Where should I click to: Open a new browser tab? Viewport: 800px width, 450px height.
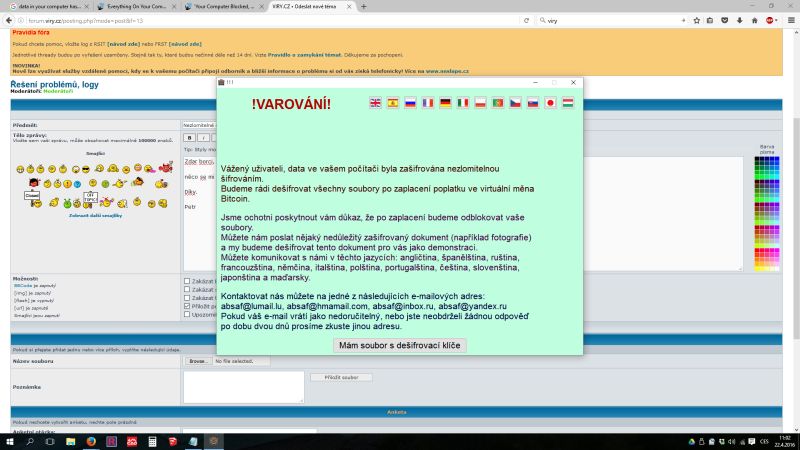[x=364, y=7]
